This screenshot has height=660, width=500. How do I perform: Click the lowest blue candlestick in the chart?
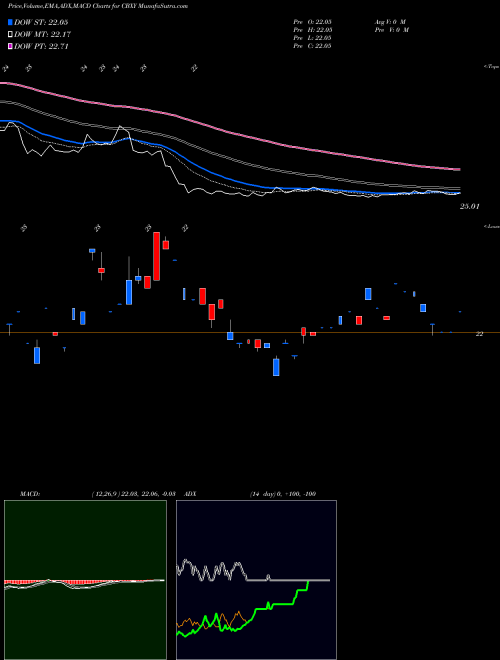276,366
